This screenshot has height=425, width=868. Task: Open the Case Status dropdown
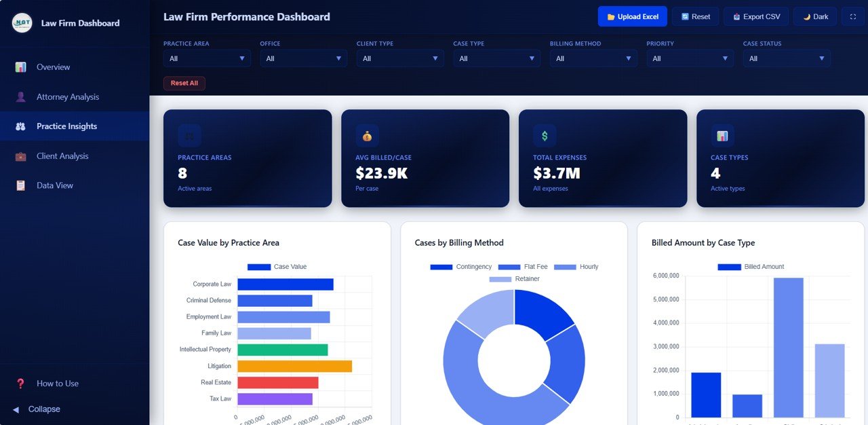pyautogui.click(x=787, y=58)
